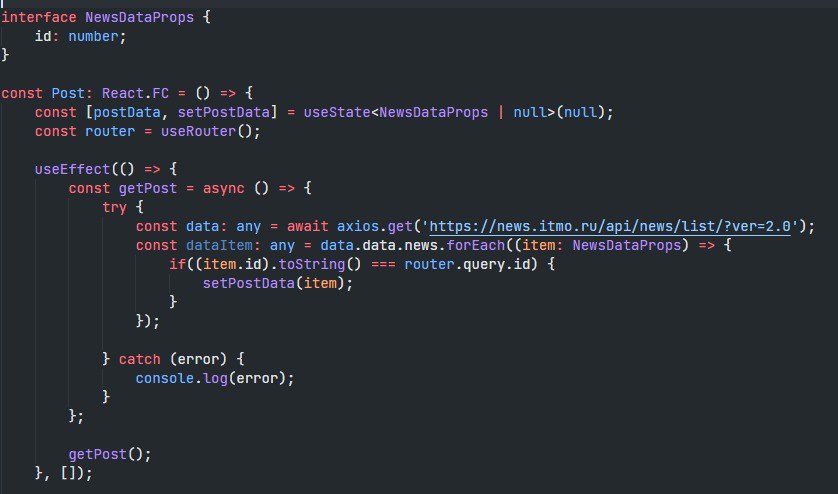Click the 'Post' component name
This screenshot has height=494, width=838.
coord(68,94)
